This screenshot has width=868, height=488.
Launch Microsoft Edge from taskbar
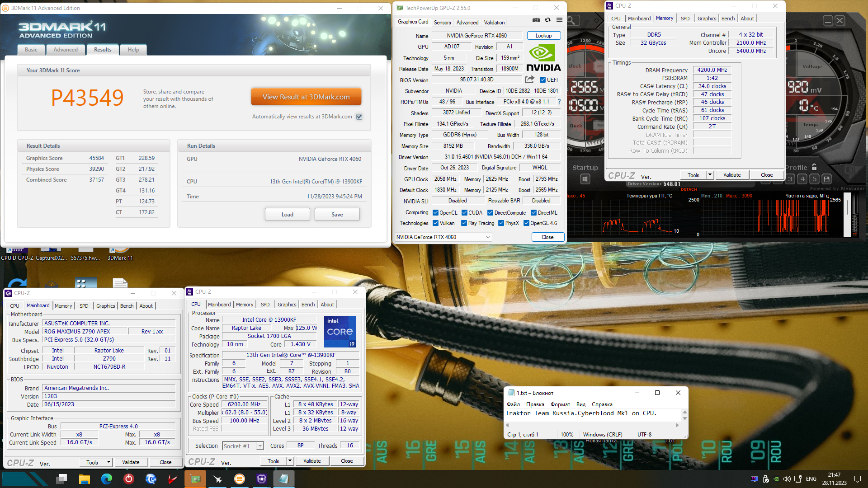pos(107,479)
